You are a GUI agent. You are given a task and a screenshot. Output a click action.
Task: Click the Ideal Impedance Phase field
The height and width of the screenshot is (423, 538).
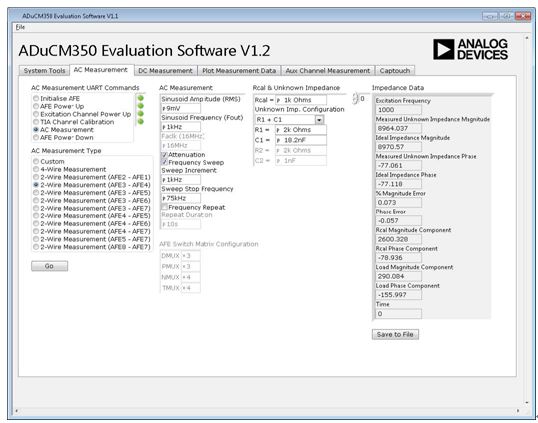pyautogui.click(x=398, y=184)
